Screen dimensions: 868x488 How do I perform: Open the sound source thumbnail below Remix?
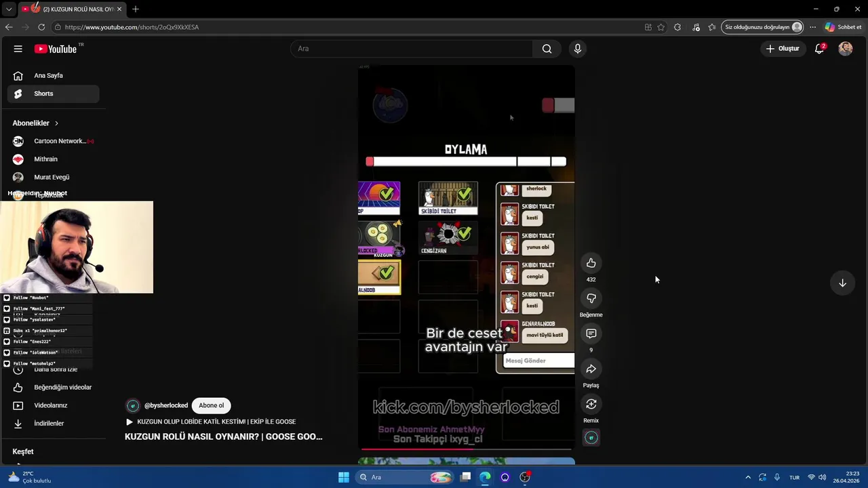coord(591,438)
